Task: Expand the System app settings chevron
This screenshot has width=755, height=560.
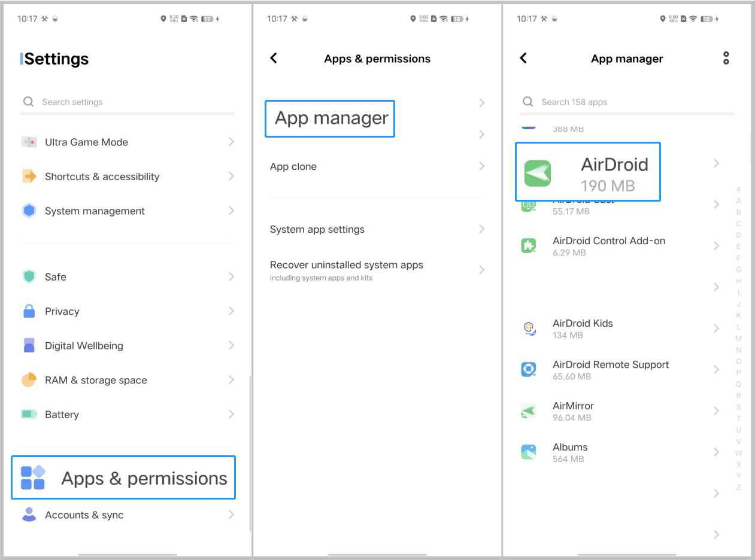Action: click(482, 229)
